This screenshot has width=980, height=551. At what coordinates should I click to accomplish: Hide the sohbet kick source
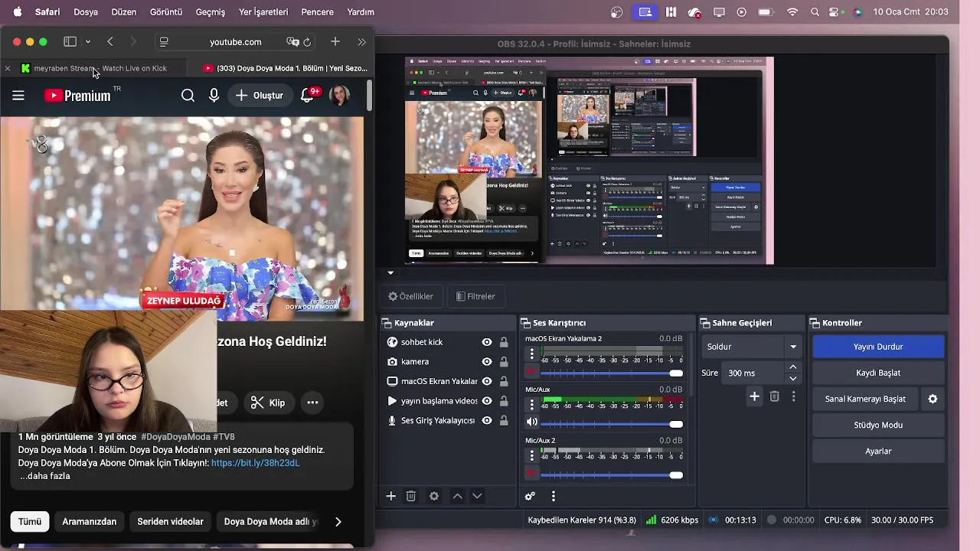point(486,342)
